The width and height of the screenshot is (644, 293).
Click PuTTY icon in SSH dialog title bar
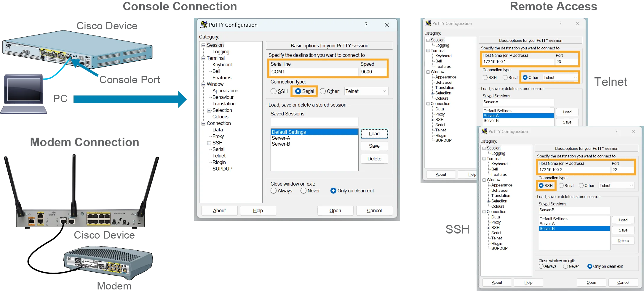(x=484, y=131)
